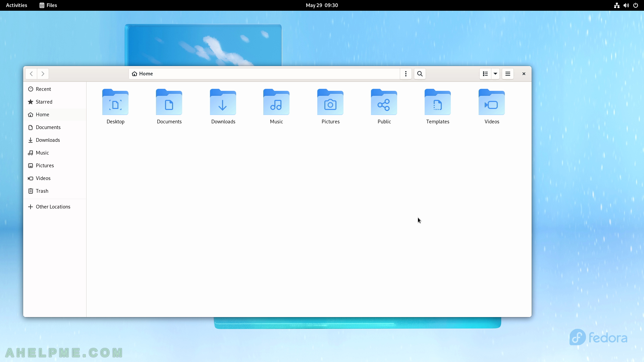Image resolution: width=644 pixels, height=362 pixels.
Task: Go forward with the right arrow
Action: [x=43, y=74]
